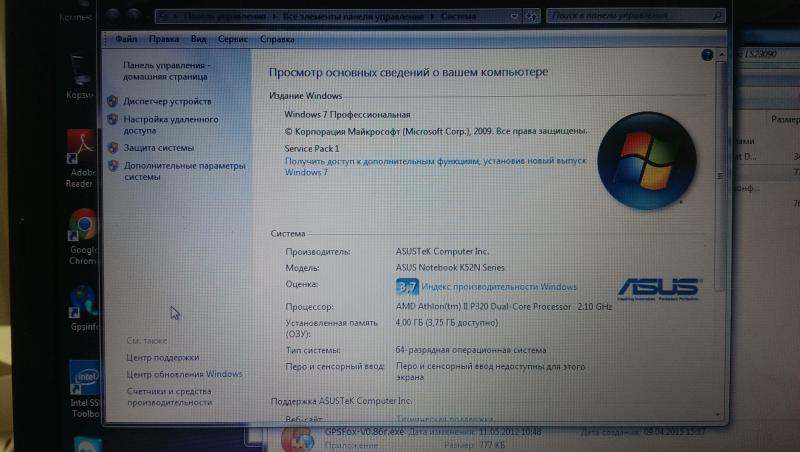This screenshot has height=452, width=800.
Task: Open Gpsinfo desktop shortcut
Action: [84, 308]
